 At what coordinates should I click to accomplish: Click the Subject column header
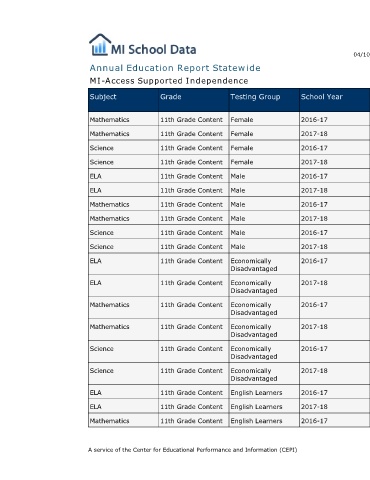coord(103,97)
